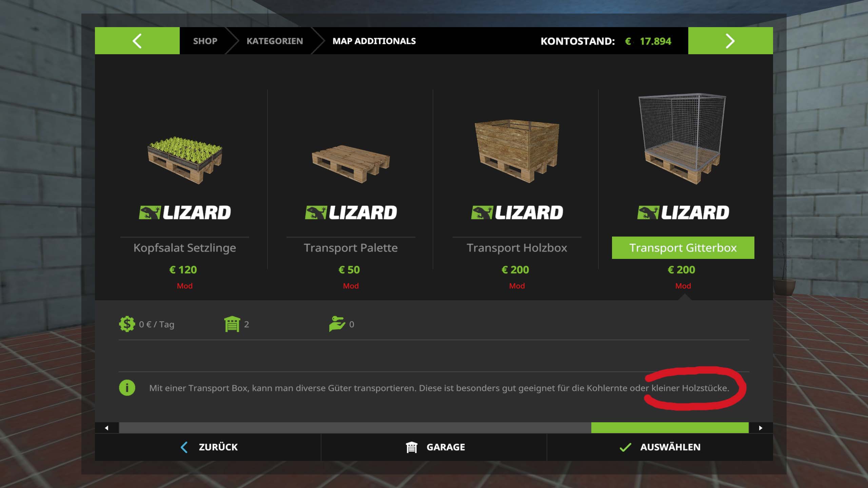Click the green left arrow header button
The image size is (868, 488).
[137, 41]
